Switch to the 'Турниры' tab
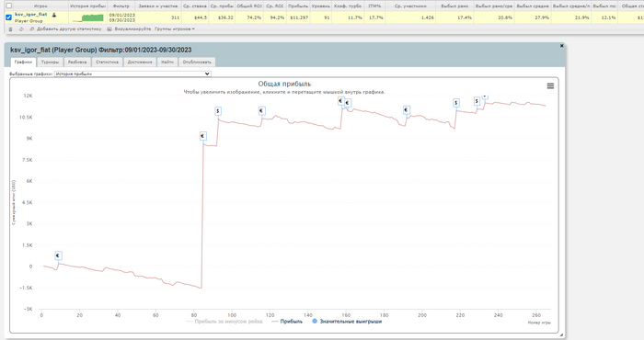 pyautogui.click(x=50, y=62)
